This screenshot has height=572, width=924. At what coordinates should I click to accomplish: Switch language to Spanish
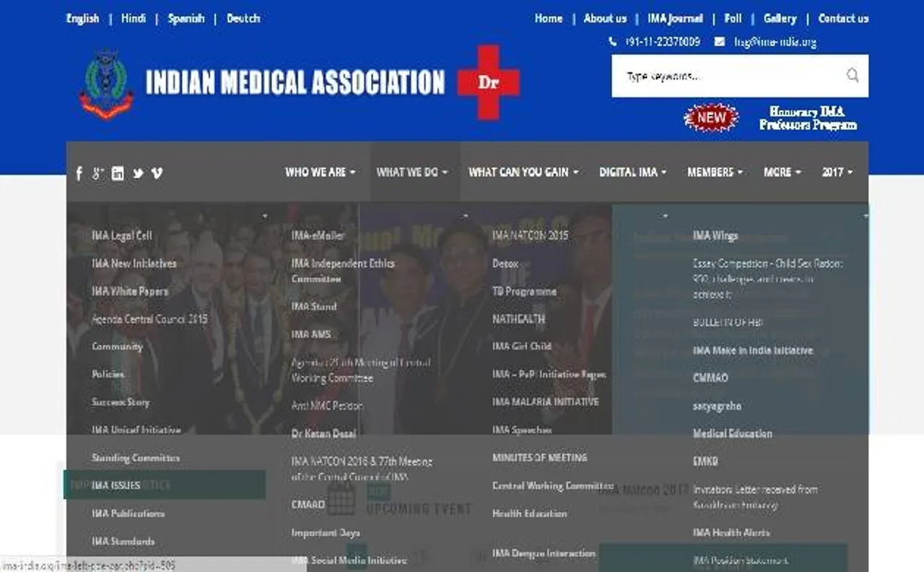coord(186,18)
